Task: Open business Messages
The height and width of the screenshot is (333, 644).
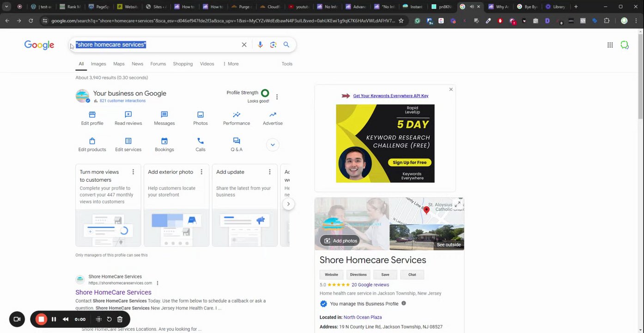Action: point(164,118)
